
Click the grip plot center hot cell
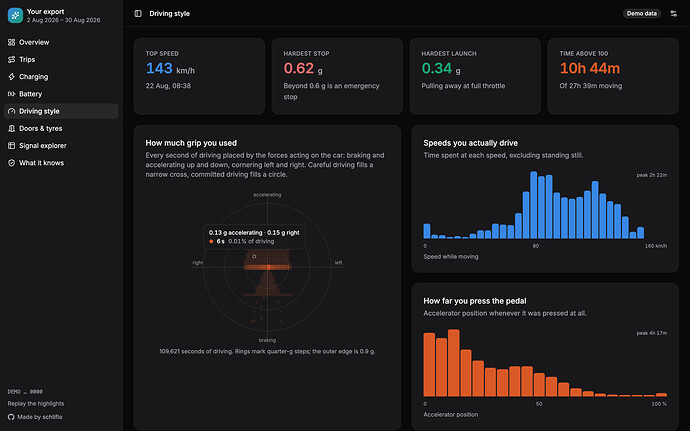coord(268,267)
